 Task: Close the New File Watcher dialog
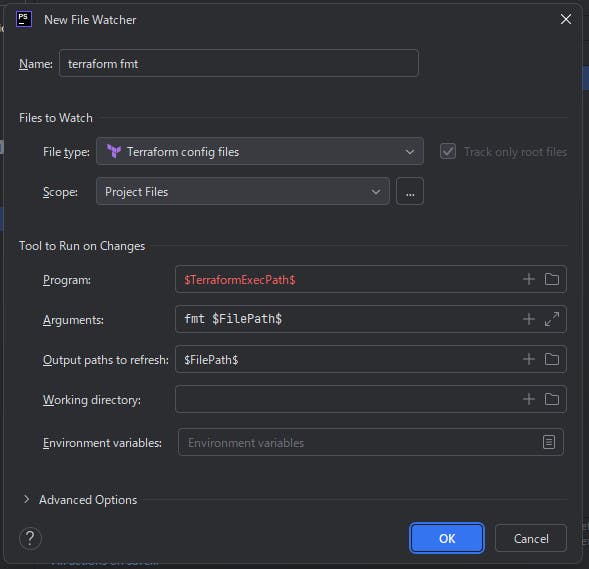point(566,19)
